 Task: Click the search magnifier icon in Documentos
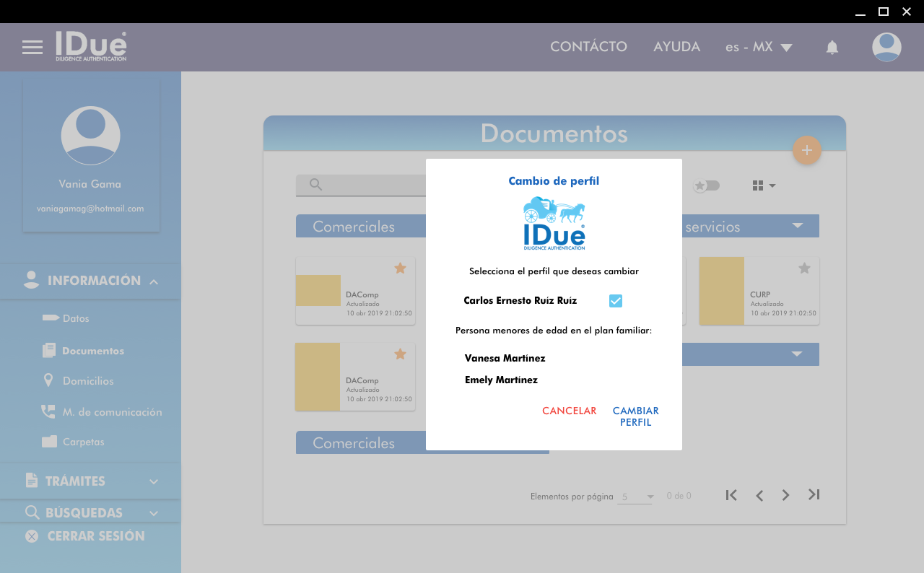(x=315, y=185)
